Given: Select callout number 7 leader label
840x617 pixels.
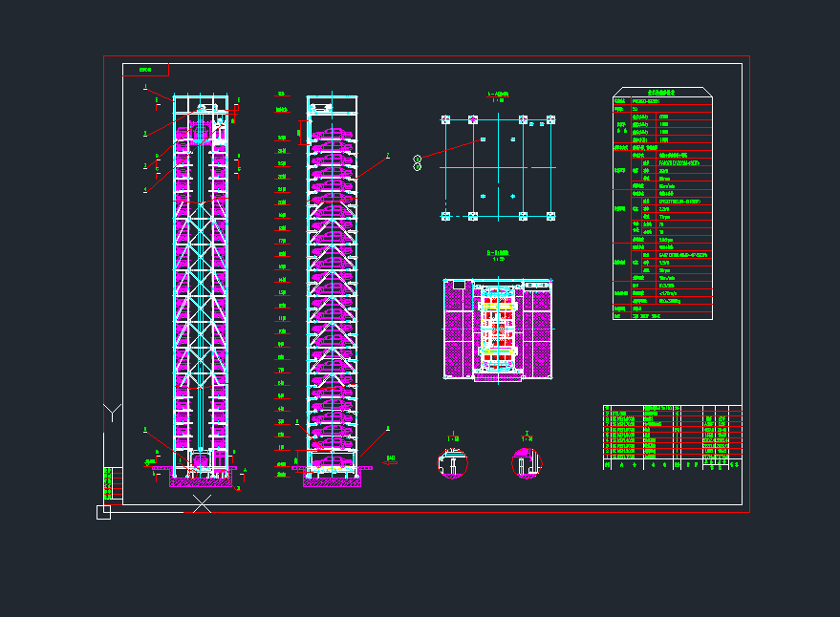Looking at the screenshot, I should (x=388, y=155).
